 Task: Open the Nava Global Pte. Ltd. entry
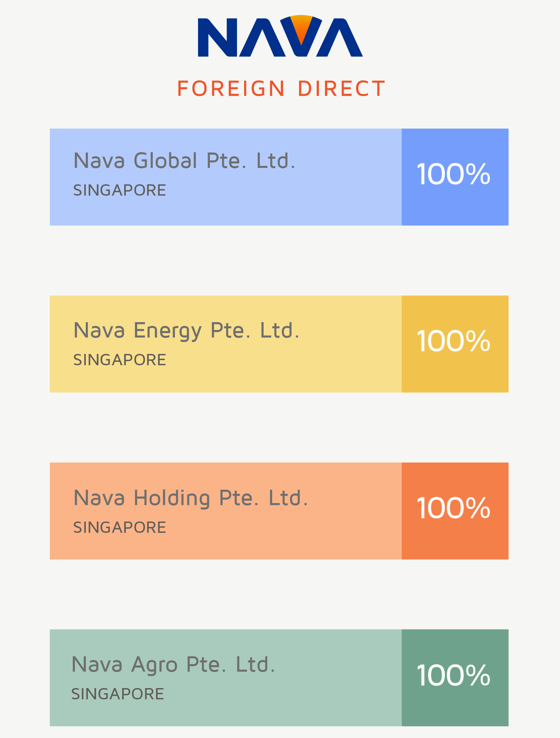(x=184, y=161)
